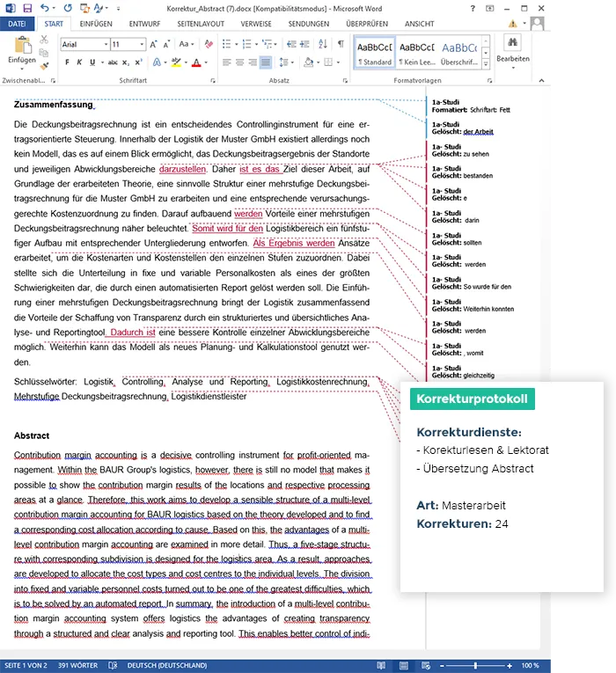Toggle print layout view in status bar
Viewport: 616px width, 673px height.
404,665
